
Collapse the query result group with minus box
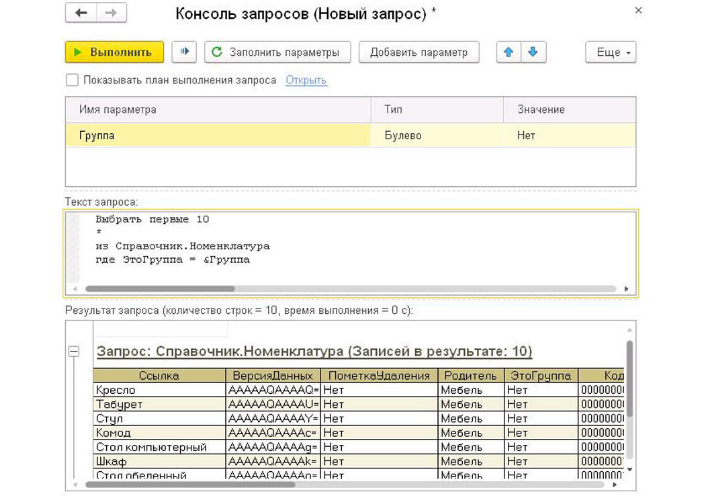pos(74,352)
